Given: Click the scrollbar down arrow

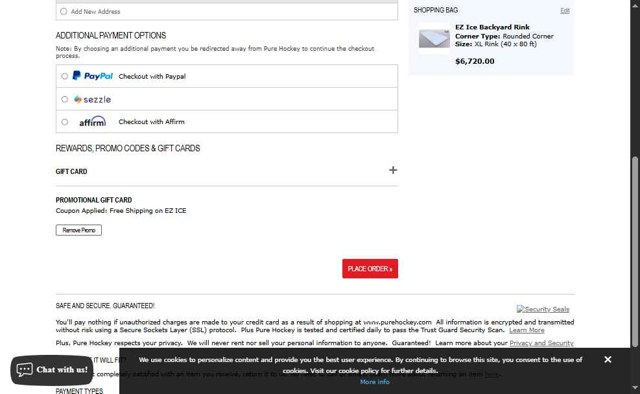Looking at the screenshot, I should tap(635, 387).
